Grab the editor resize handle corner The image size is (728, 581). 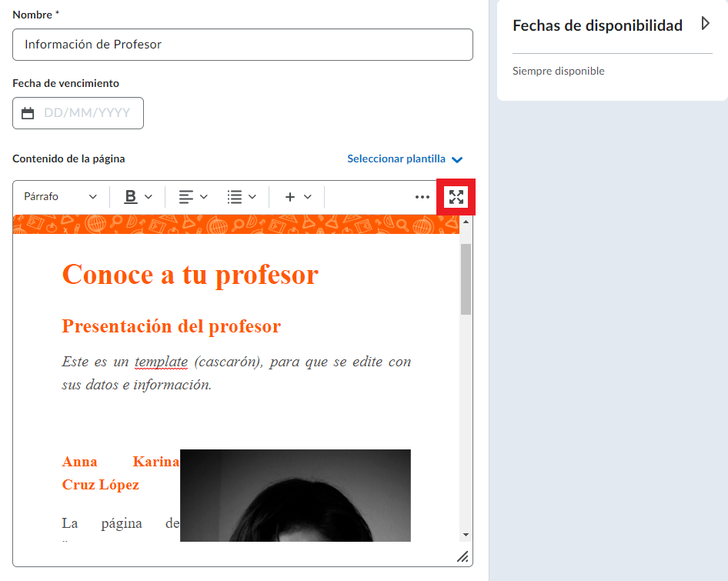463,556
